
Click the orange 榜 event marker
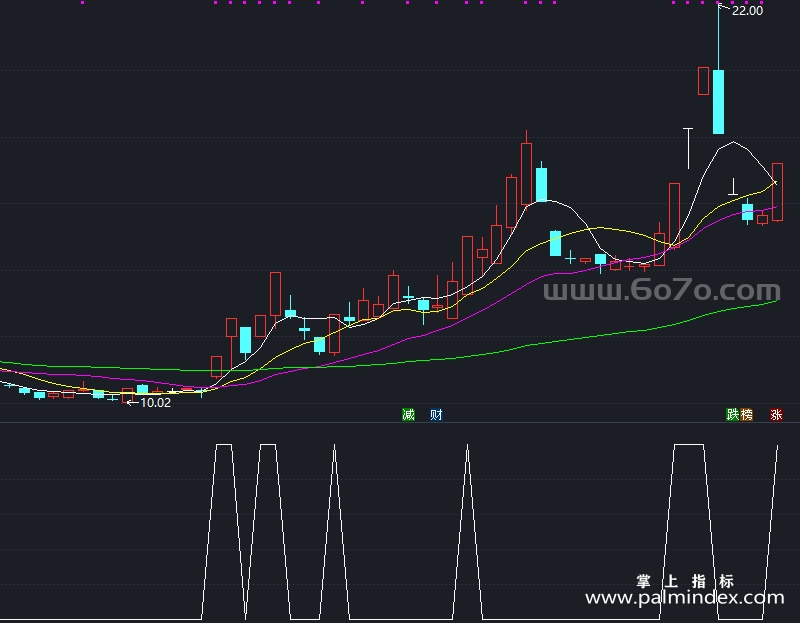pos(746,414)
